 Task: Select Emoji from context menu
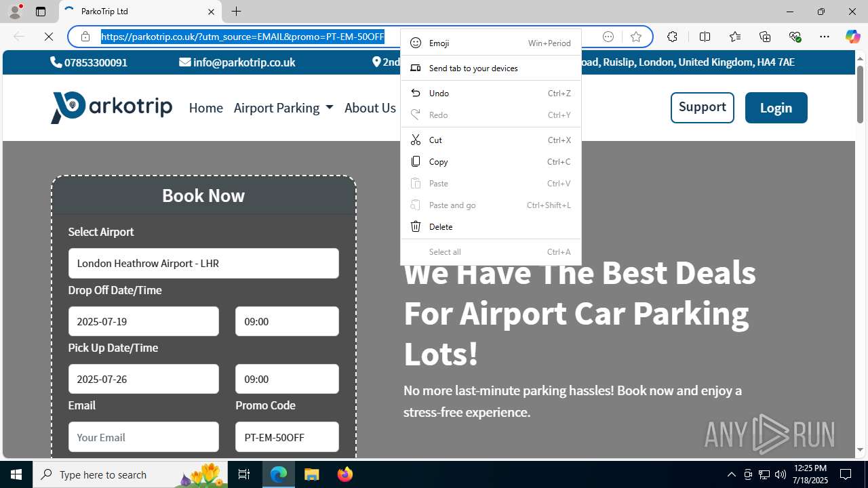coord(491,43)
